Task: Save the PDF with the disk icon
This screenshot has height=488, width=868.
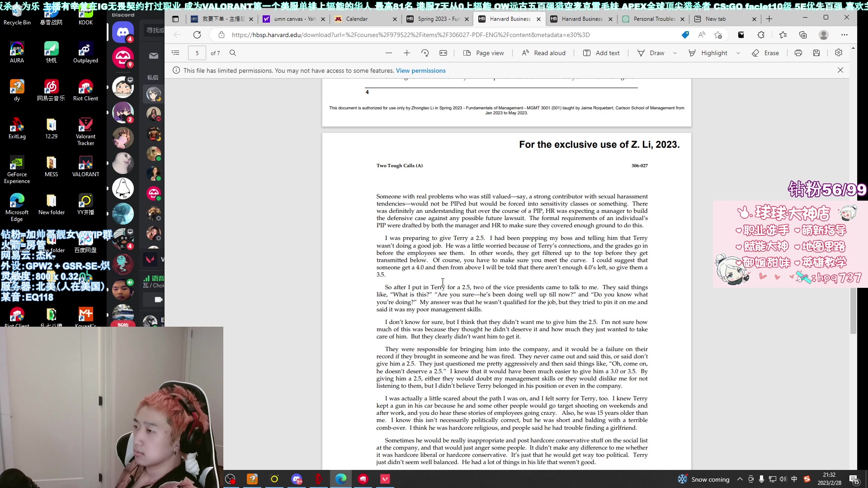Action: (x=816, y=53)
